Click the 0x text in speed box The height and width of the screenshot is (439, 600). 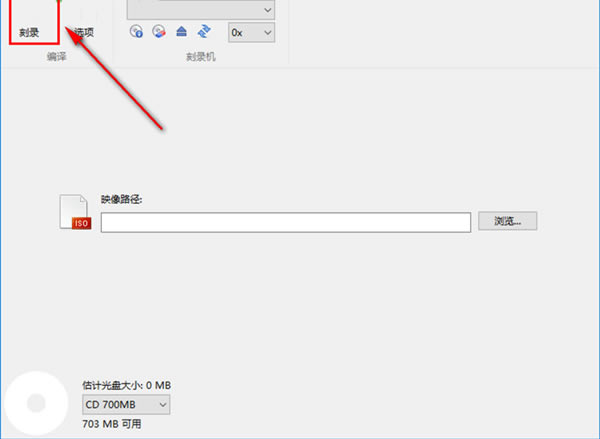pyautogui.click(x=238, y=33)
